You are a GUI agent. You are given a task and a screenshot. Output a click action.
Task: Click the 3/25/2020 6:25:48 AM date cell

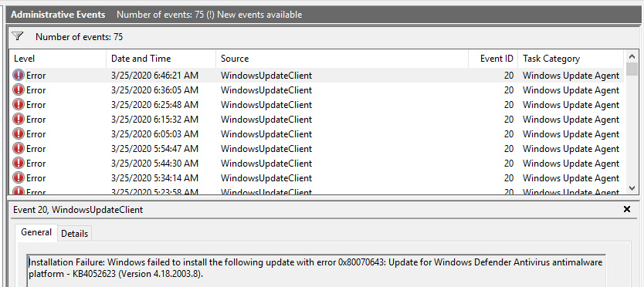[155, 105]
